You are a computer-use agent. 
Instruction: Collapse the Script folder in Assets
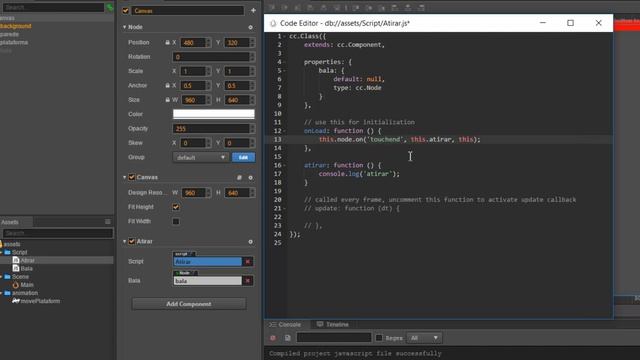pos(1,252)
